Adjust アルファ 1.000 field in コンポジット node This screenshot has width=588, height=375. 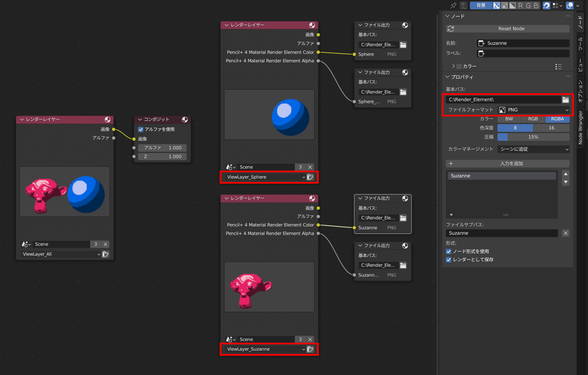pos(162,148)
